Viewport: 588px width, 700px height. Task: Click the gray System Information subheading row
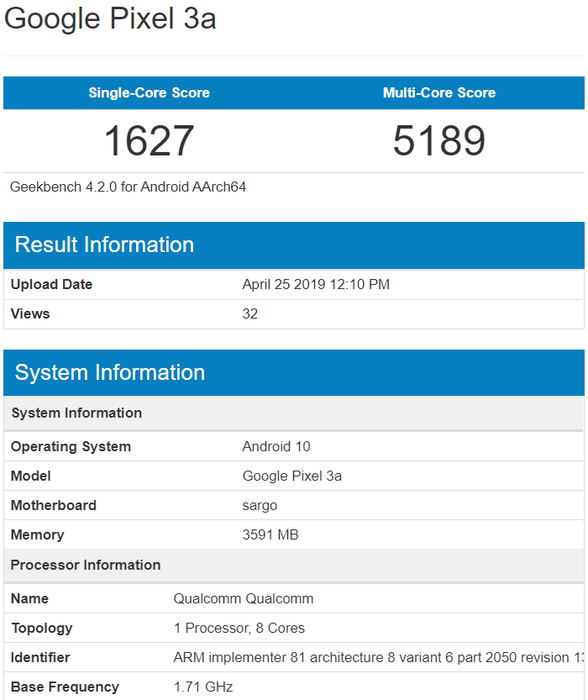[x=293, y=413]
